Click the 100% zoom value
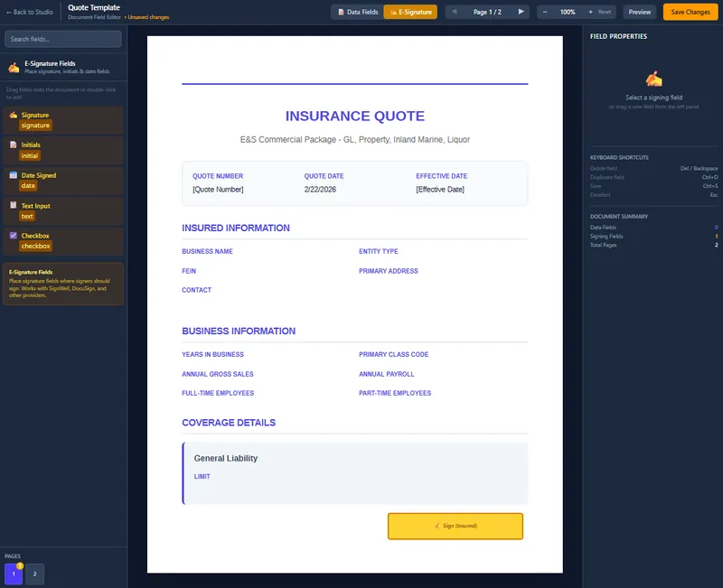The width and height of the screenshot is (723, 588). (x=568, y=12)
